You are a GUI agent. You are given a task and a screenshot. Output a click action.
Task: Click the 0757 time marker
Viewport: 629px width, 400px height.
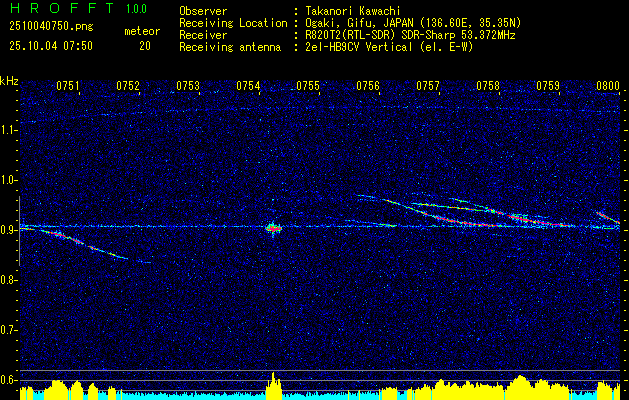pyautogui.click(x=428, y=86)
